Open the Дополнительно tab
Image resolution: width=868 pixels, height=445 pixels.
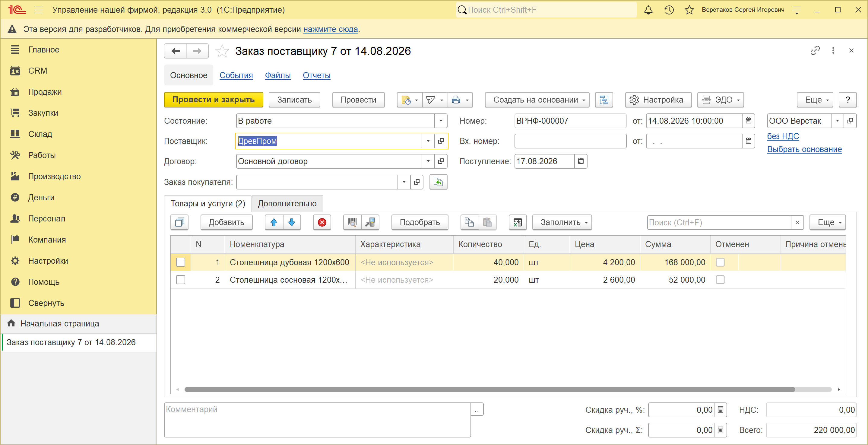coord(287,204)
